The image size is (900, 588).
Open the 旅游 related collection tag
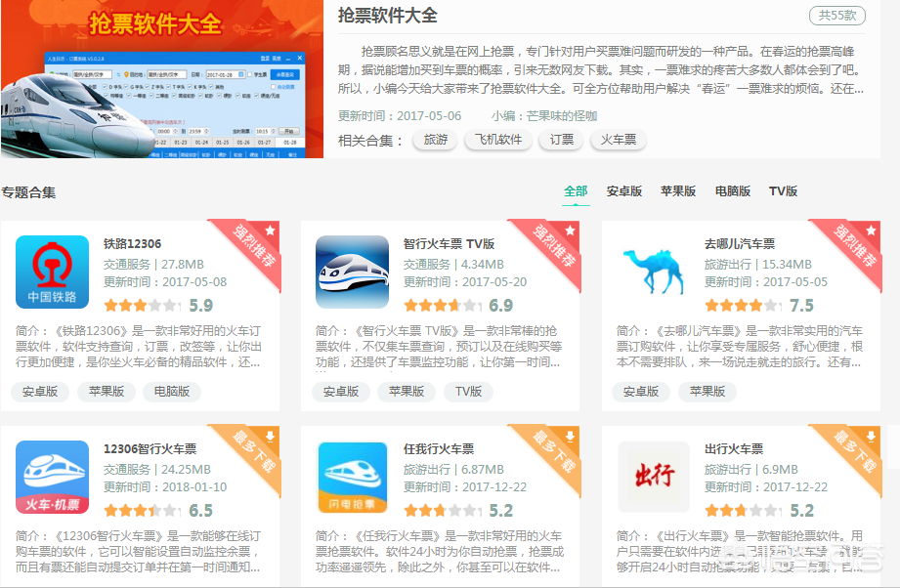[436, 140]
